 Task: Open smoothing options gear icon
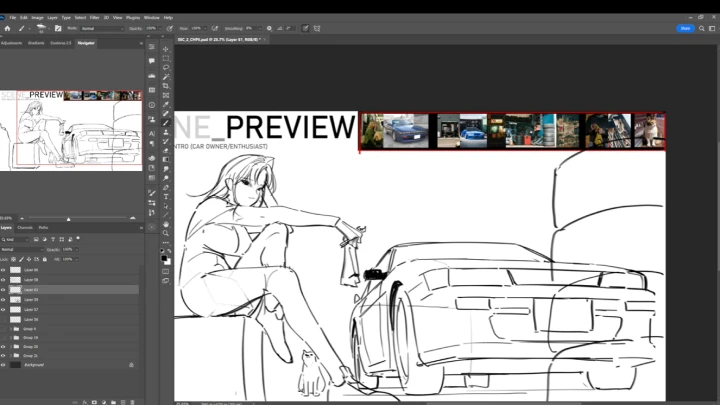click(x=269, y=28)
